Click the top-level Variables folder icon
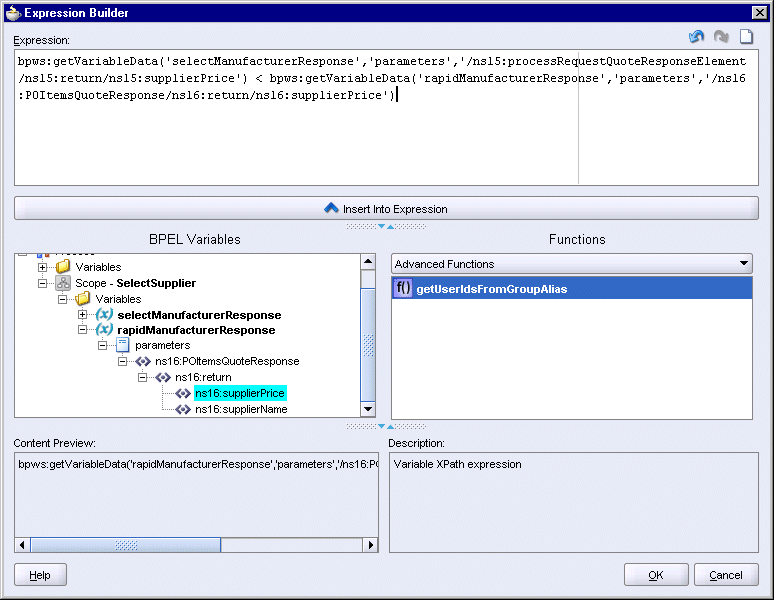This screenshot has width=774, height=600. pyautogui.click(x=63, y=267)
